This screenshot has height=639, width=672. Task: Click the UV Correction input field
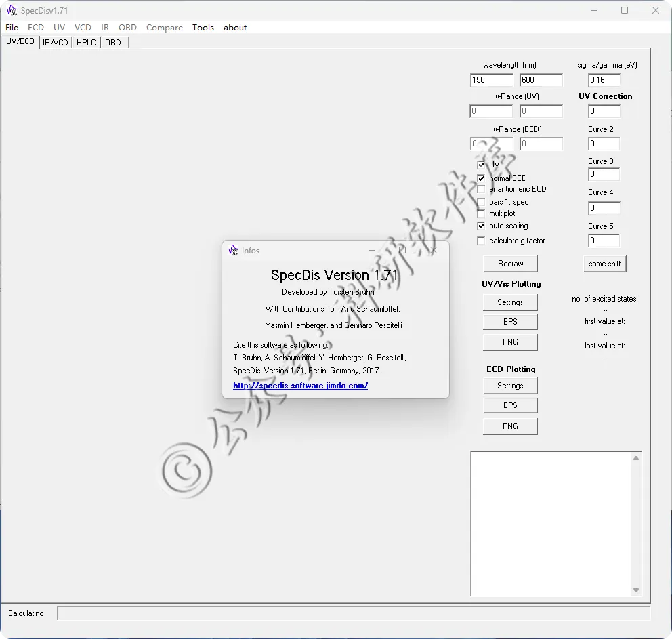(x=604, y=111)
